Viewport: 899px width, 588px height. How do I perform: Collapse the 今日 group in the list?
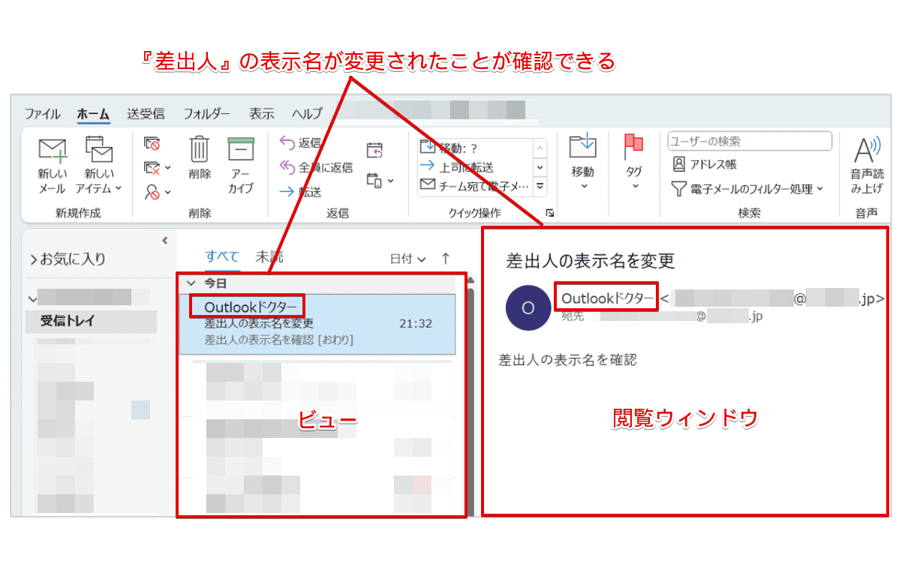[x=192, y=283]
